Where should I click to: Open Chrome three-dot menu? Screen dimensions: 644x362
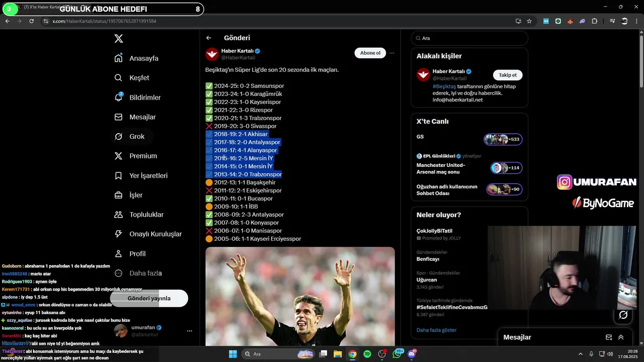(x=636, y=21)
